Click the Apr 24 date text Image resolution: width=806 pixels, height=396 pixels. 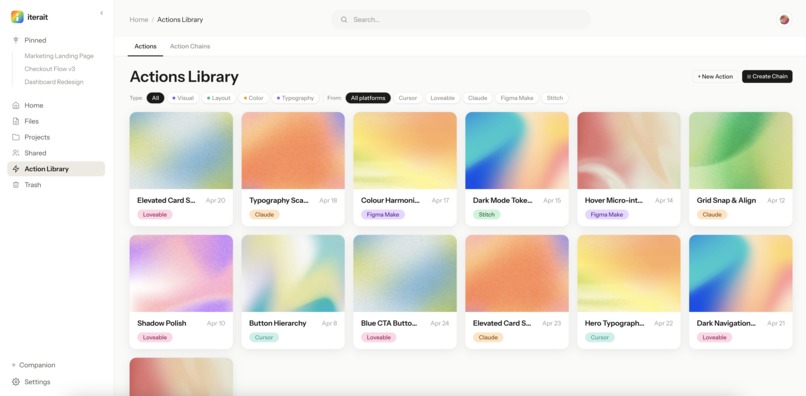point(439,323)
